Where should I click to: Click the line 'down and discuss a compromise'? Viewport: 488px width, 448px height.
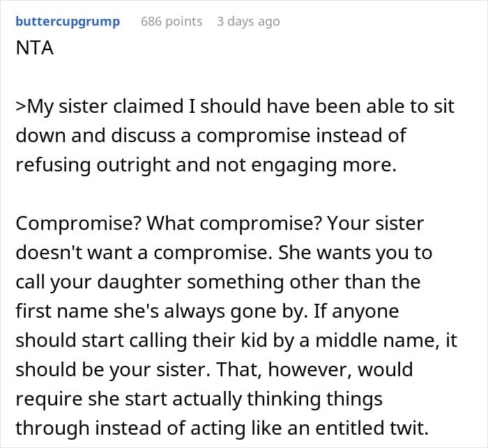point(211,136)
